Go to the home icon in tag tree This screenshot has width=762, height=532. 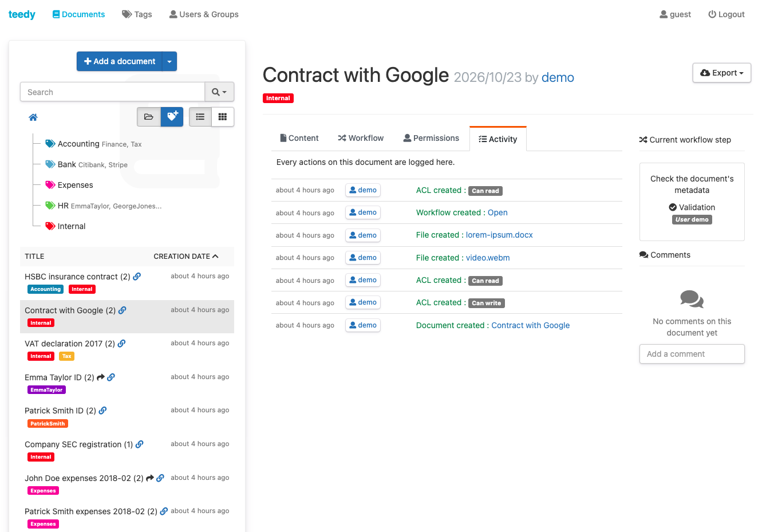(33, 117)
